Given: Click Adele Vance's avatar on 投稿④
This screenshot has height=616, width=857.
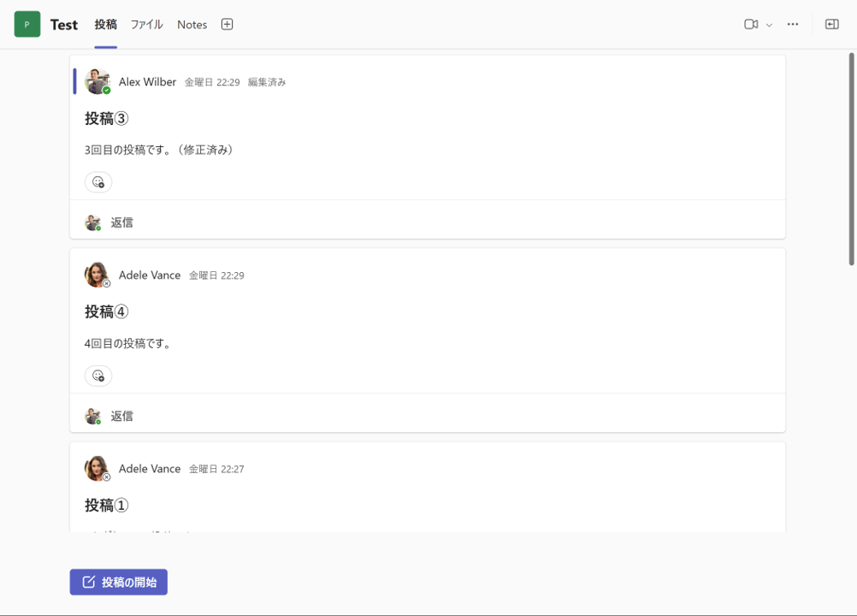Looking at the screenshot, I should [97, 275].
